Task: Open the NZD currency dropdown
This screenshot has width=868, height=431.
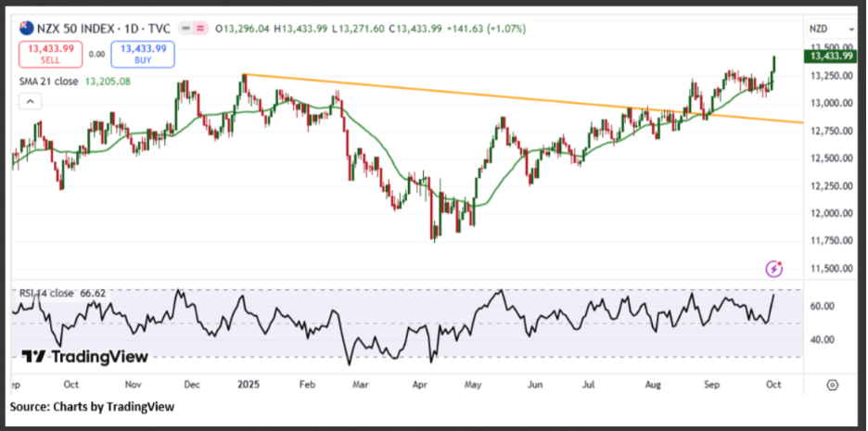Action: (x=832, y=28)
